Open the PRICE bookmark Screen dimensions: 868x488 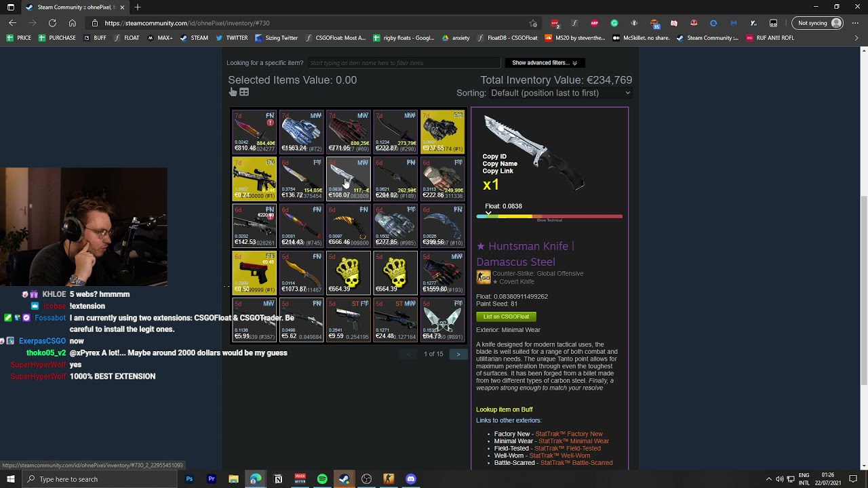click(18, 38)
